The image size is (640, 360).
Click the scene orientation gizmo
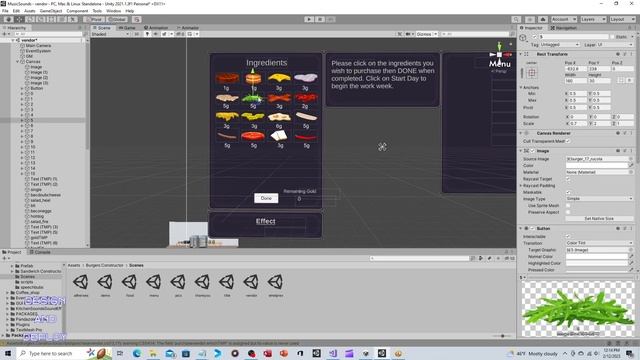(499, 54)
